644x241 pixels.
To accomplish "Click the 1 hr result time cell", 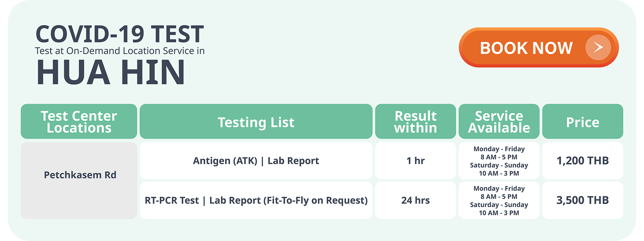I will point(415,161).
